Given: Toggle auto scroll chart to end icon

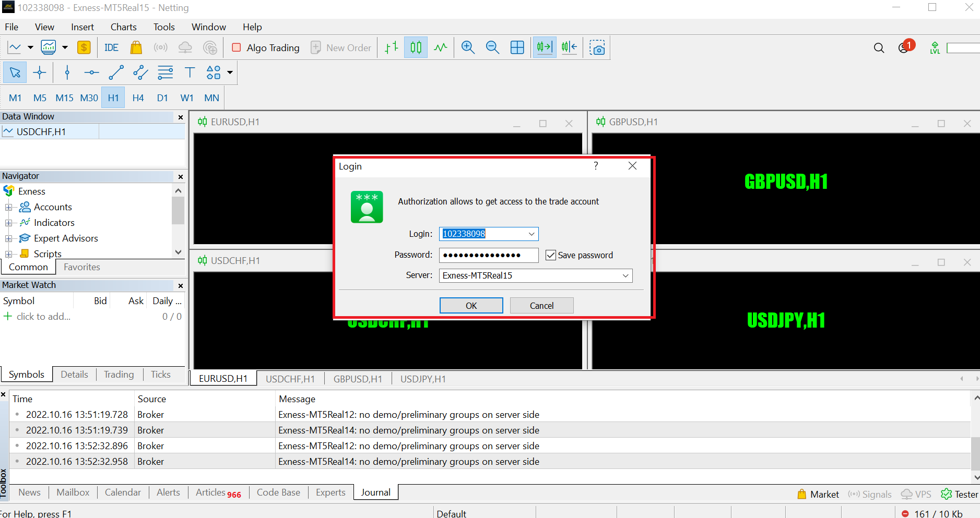Looking at the screenshot, I should coord(545,47).
